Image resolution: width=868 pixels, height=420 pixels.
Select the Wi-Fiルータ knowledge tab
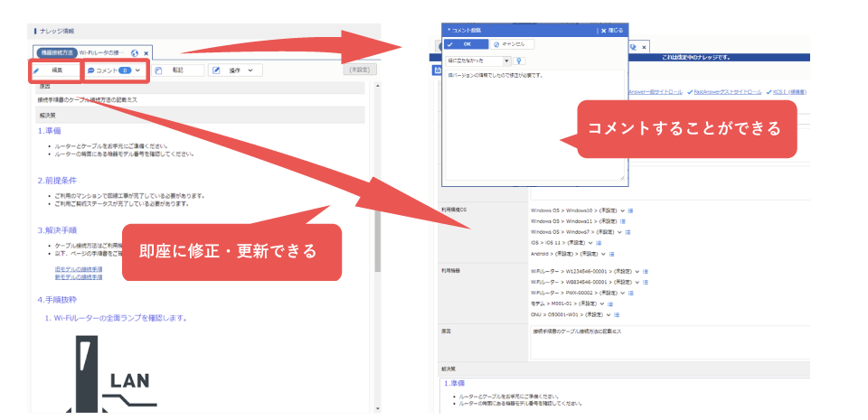102,53
